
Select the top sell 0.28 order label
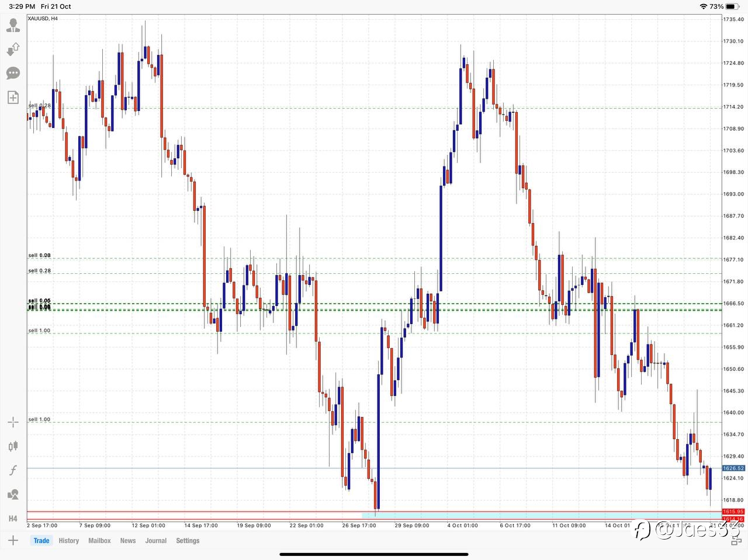(x=40, y=106)
